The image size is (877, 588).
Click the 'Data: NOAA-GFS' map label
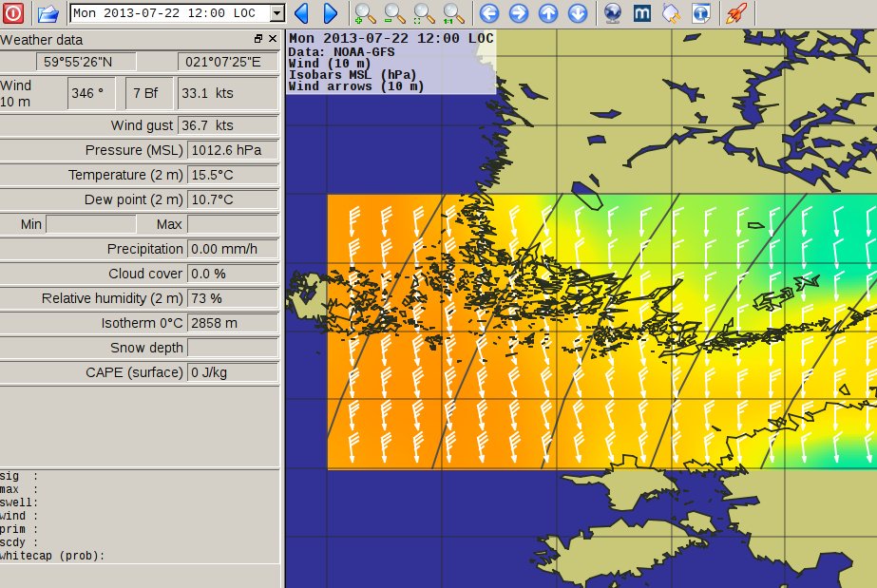(x=342, y=52)
